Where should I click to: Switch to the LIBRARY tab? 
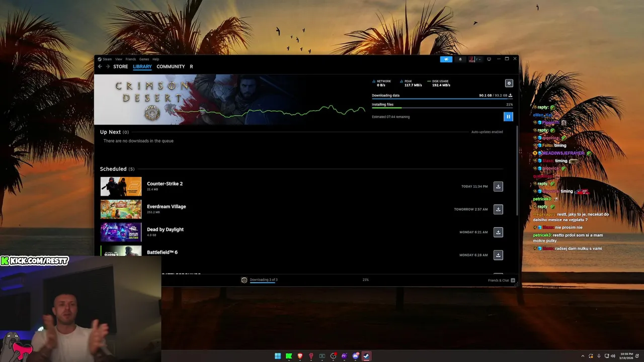[x=142, y=66]
